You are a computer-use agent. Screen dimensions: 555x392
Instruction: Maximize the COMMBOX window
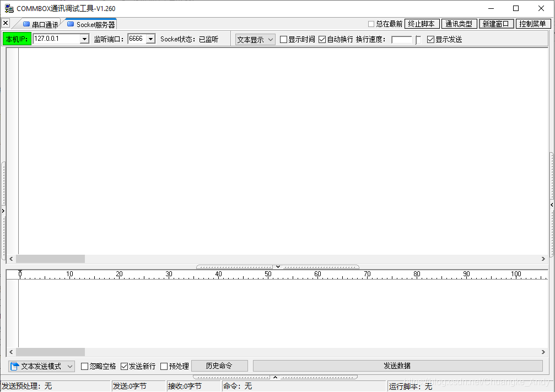(516, 8)
